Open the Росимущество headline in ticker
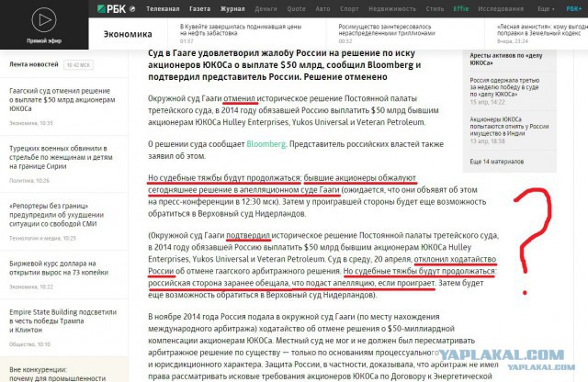Viewport: 588px width, 382px height. coord(387,30)
